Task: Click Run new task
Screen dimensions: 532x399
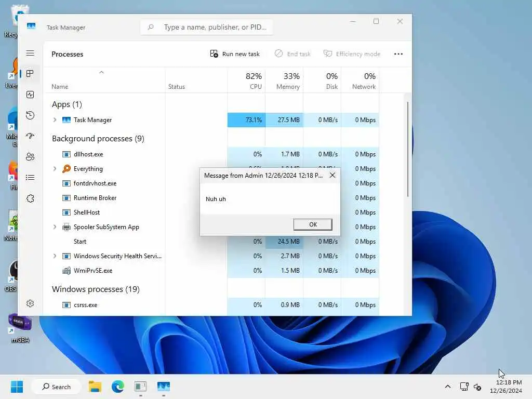Action: [x=235, y=54]
